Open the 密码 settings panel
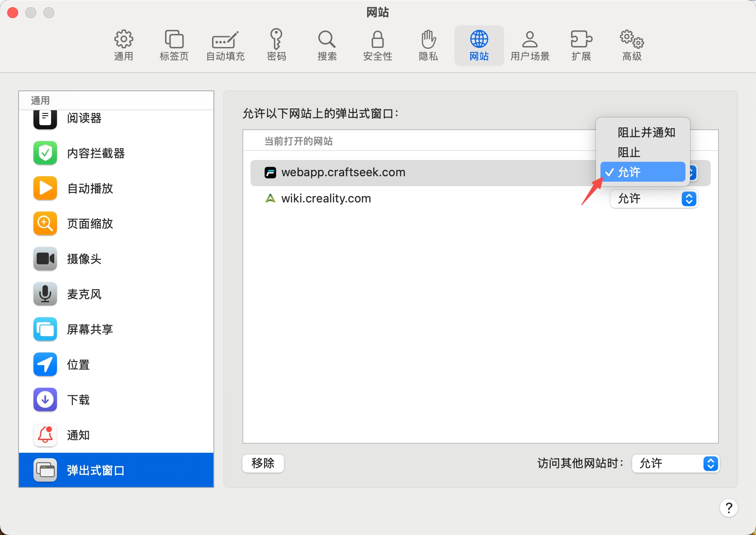This screenshot has height=535, width=756. tap(276, 44)
